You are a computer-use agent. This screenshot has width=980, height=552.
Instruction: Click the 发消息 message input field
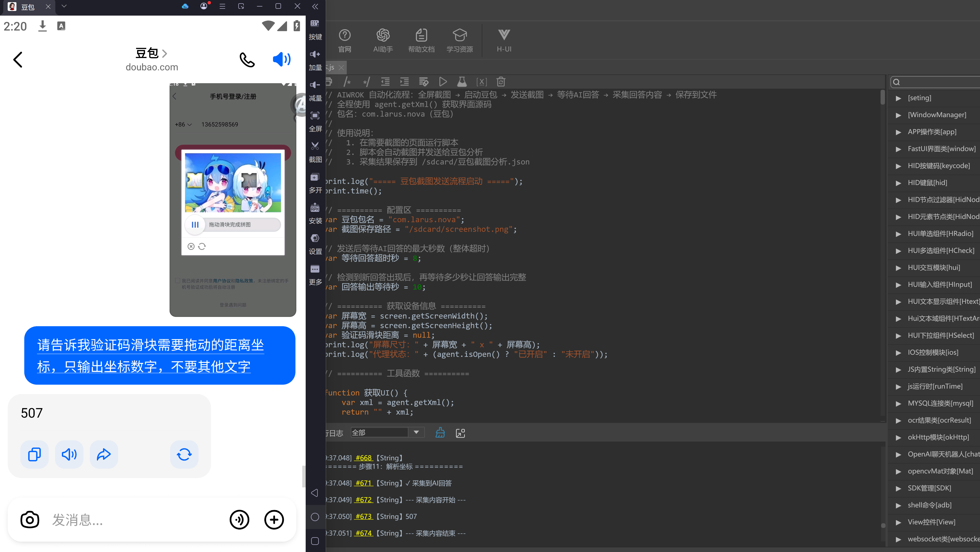pos(137,520)
